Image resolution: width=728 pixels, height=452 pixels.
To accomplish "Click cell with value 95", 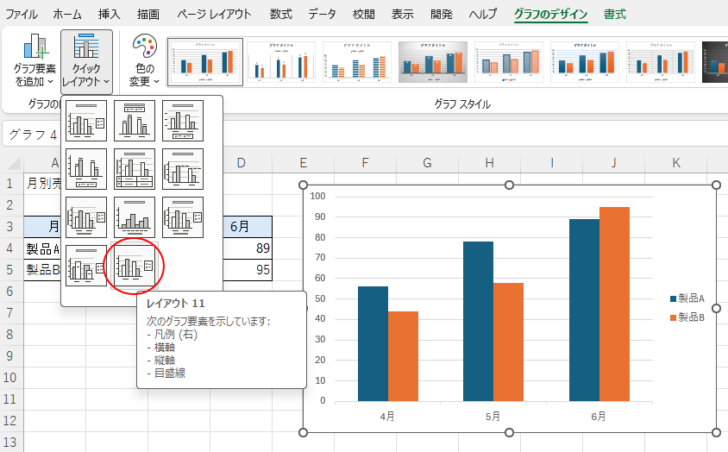I will click(x=247, y=270).
